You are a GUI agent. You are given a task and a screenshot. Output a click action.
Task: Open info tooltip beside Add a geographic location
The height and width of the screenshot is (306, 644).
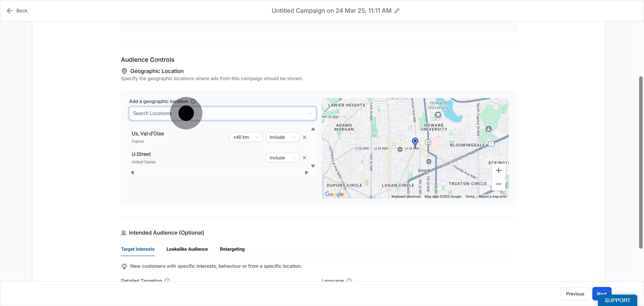click(x=193, y=101)
